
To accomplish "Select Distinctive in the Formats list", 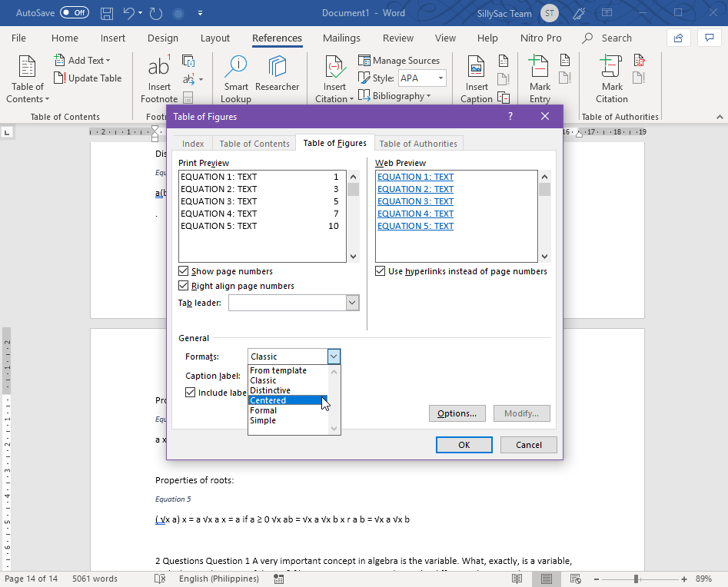I will click(x=288, y=390).
